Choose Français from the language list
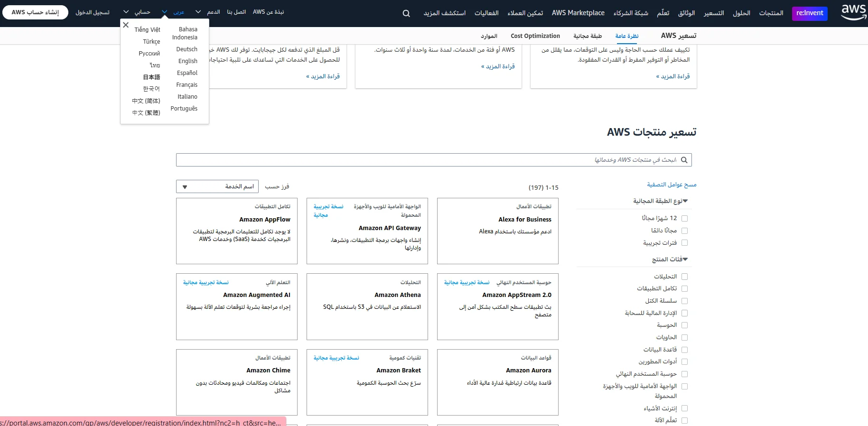This screenshot has height=426, width=868. 187,85
